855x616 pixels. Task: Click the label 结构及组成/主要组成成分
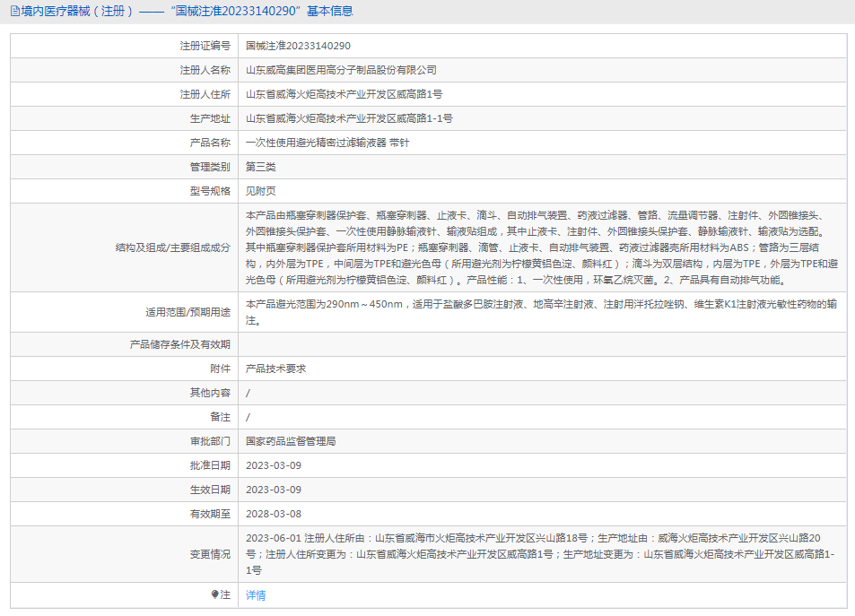point(173,247)
